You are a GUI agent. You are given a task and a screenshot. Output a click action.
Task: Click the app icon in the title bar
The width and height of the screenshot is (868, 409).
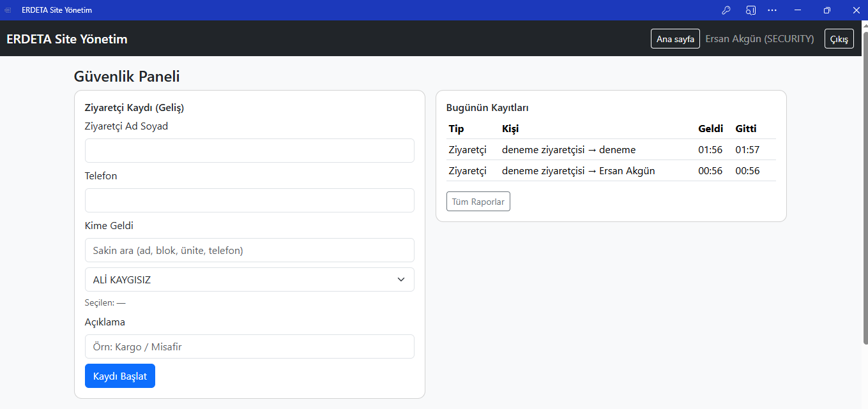(x=8, y=10)
